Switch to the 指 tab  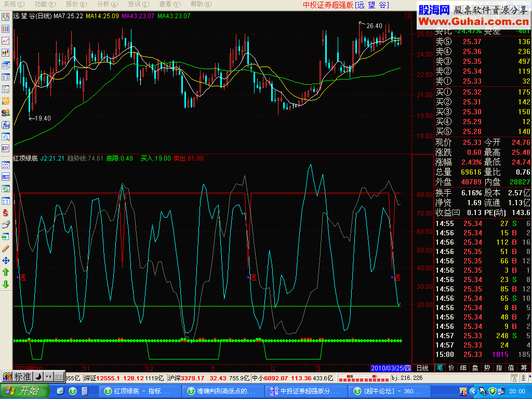[499, 368]
